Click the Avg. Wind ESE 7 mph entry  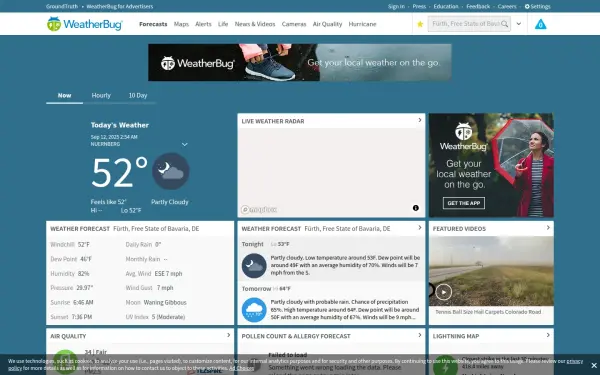(x=154, y=274)
